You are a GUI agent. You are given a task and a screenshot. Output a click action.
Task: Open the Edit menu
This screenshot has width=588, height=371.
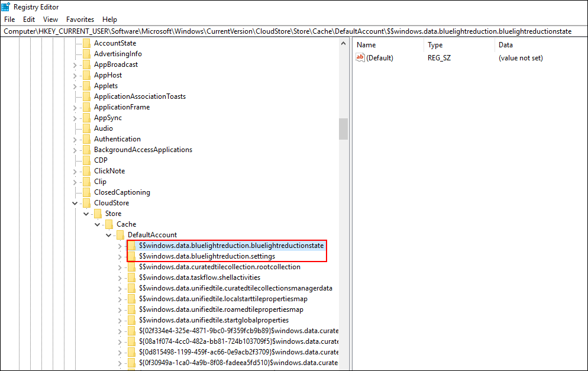click(29, 20)
